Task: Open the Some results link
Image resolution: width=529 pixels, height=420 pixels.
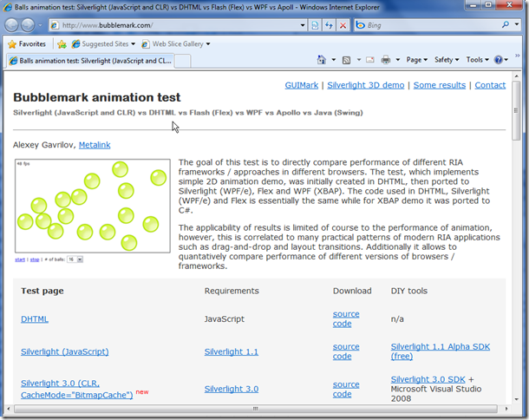Action: 440,85
